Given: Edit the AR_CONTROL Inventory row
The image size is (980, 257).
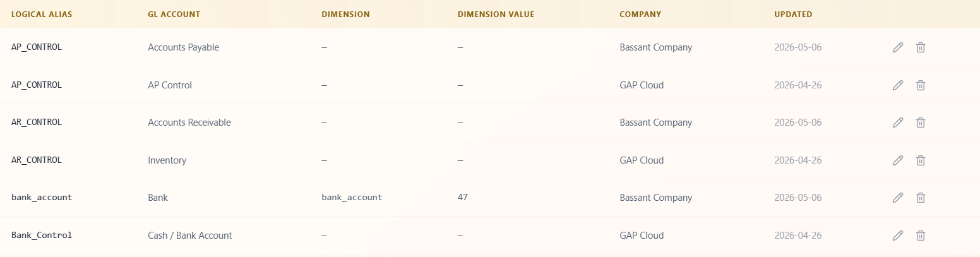Looking at the screenshot, I should (897, 160).
